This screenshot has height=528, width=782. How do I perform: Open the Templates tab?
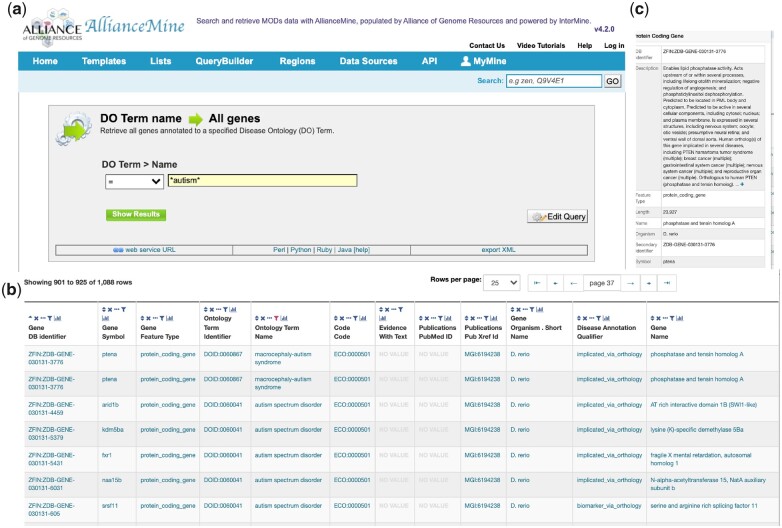pos(104,61)
